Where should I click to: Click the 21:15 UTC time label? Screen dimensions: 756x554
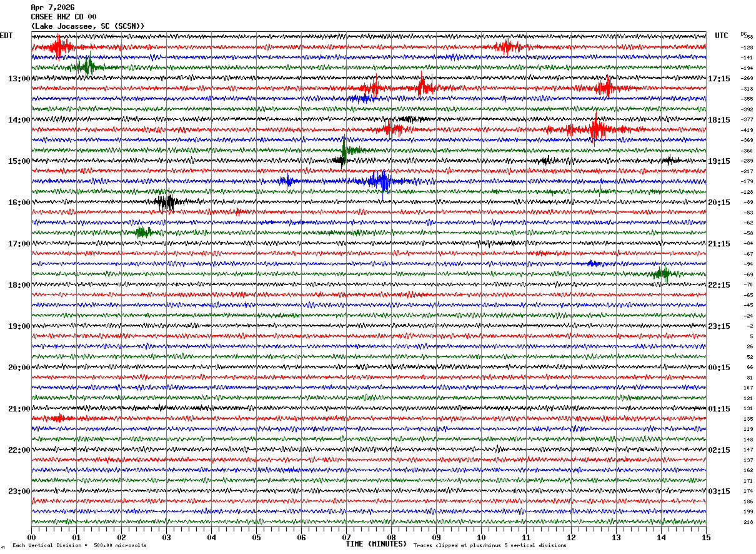(x=719, y=244)
